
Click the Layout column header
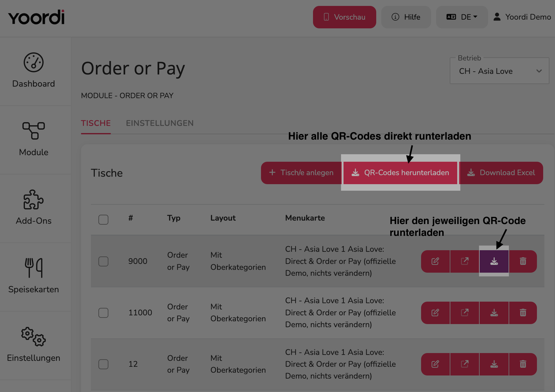pyautogui.click(x=223, y=218)
